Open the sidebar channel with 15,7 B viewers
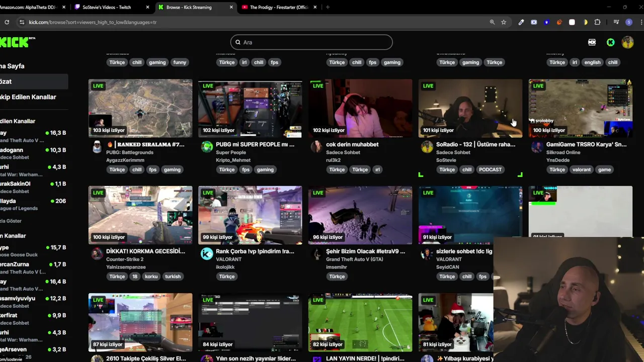 (x=33, y=251)
